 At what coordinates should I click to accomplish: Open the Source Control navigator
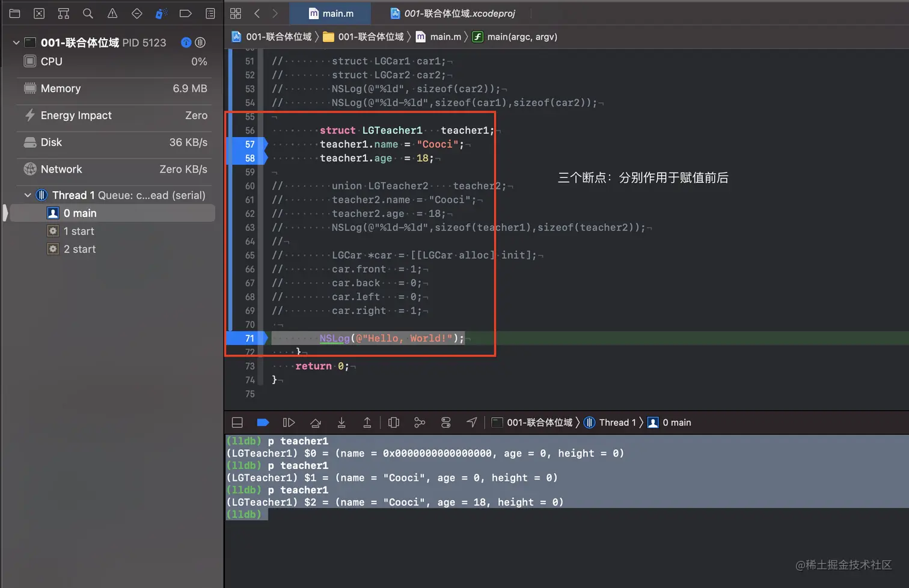[39, 13]
